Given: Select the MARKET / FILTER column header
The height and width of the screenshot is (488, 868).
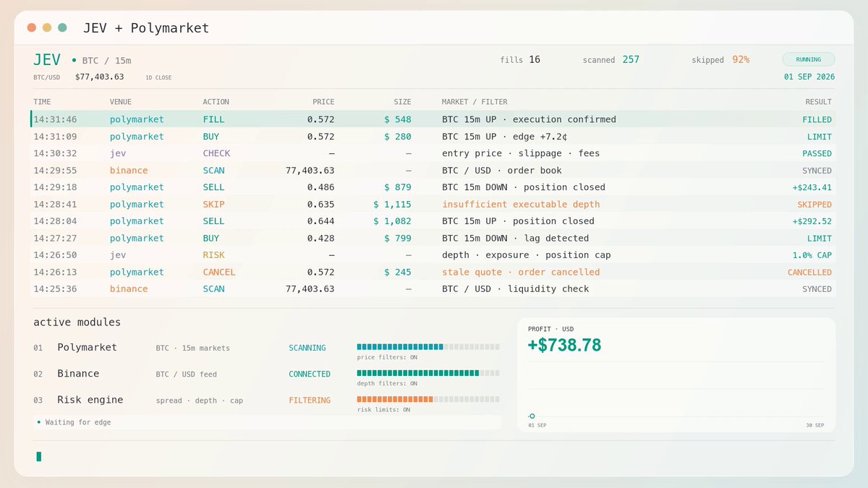Looking at the screenshot, I should point(475,102).
